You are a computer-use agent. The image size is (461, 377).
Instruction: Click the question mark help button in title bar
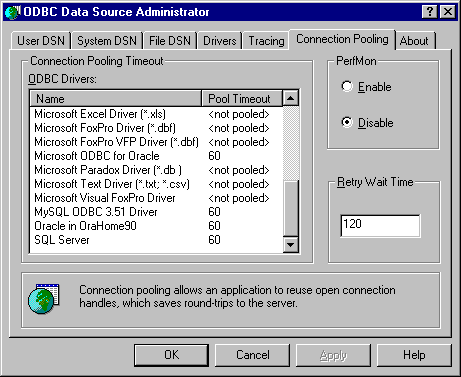pyautogui.click(x=429, y=12)
